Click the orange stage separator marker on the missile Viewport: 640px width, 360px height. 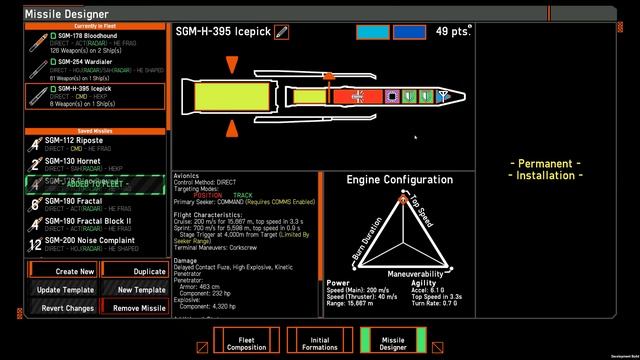click(x=329, y=76)
